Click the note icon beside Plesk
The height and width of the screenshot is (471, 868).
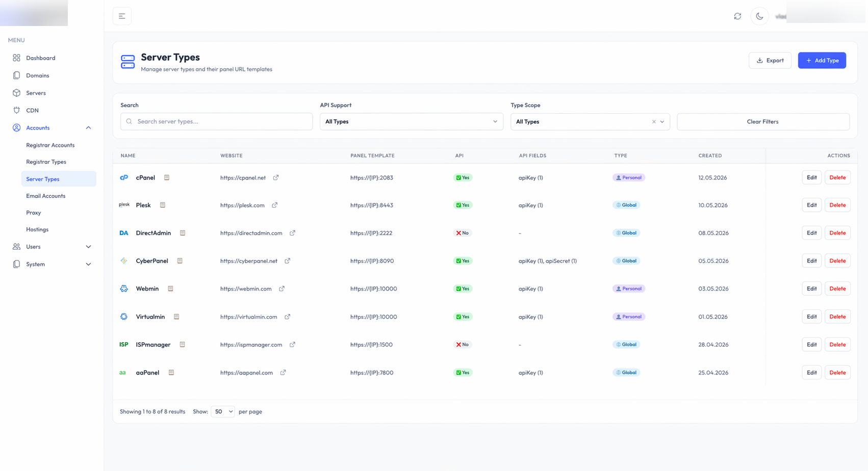coord(163,205)
